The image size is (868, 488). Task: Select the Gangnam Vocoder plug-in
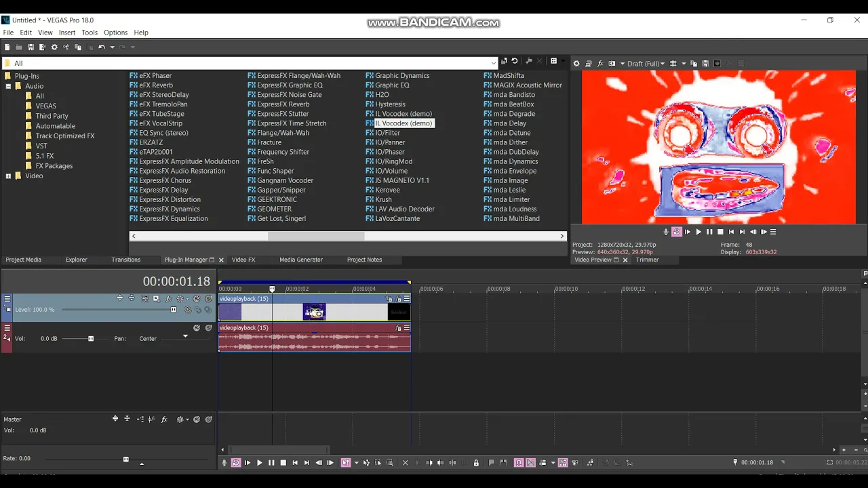(x=285, y=180)
